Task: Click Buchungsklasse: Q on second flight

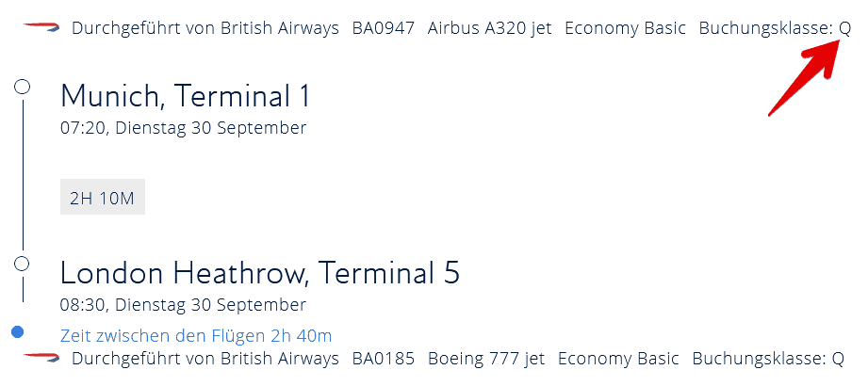Action: (x=767, y=358)
